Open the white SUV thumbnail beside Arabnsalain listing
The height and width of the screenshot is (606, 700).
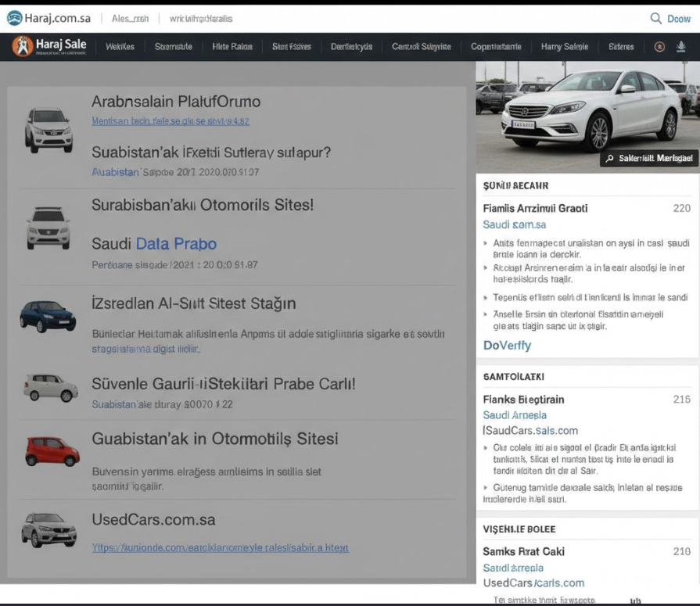tap(48, 129)
